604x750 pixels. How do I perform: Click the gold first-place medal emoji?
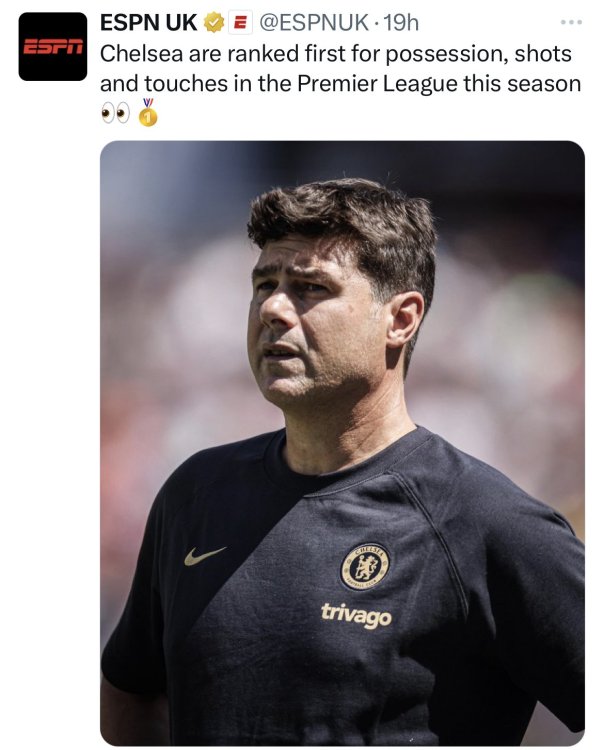click(x=148, y=112)
